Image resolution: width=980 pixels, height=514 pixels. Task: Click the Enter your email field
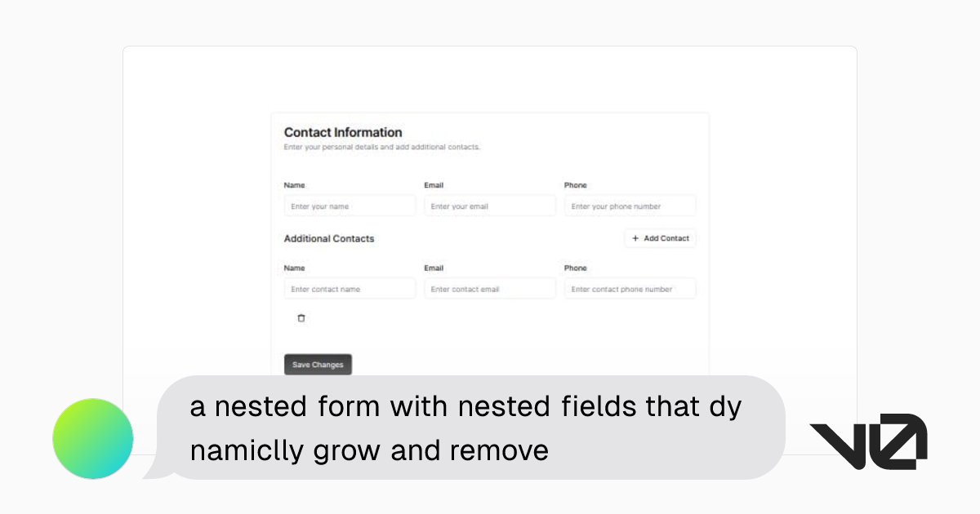(x=490, y=205)
